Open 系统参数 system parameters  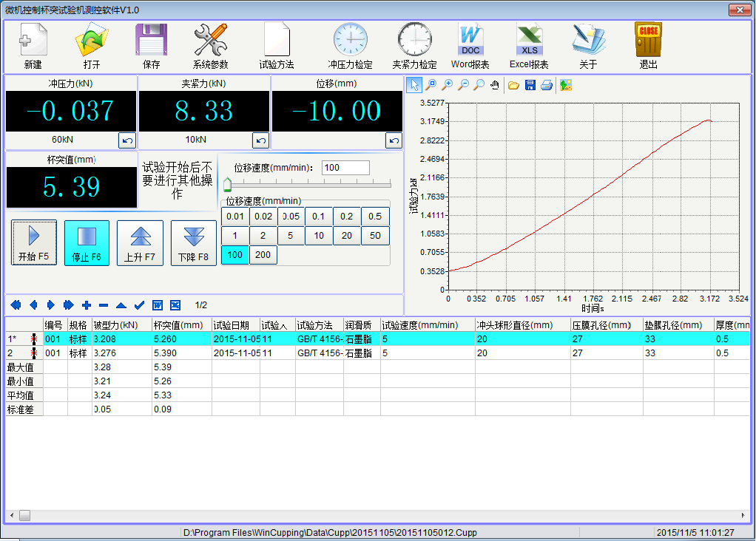(211, 45)
